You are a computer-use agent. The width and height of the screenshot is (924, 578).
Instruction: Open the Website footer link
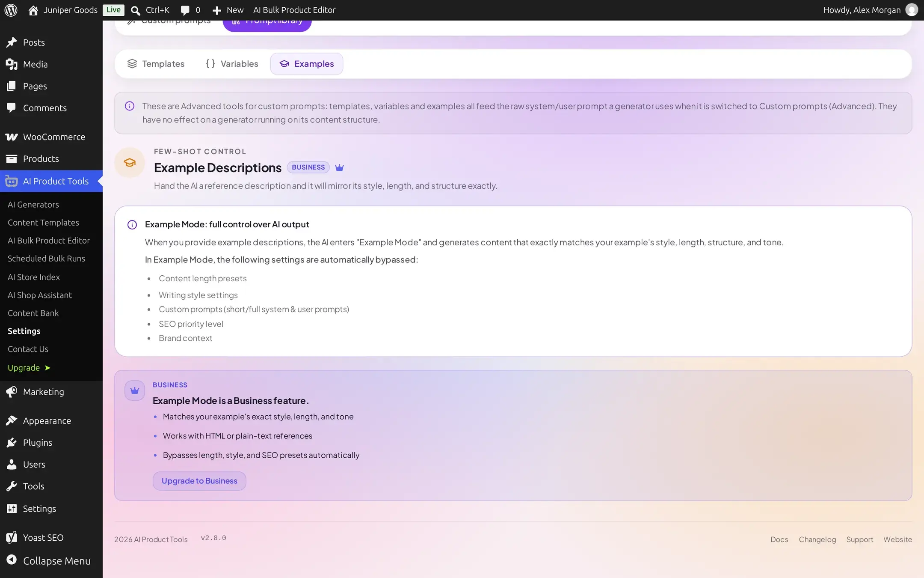[897, 539]
